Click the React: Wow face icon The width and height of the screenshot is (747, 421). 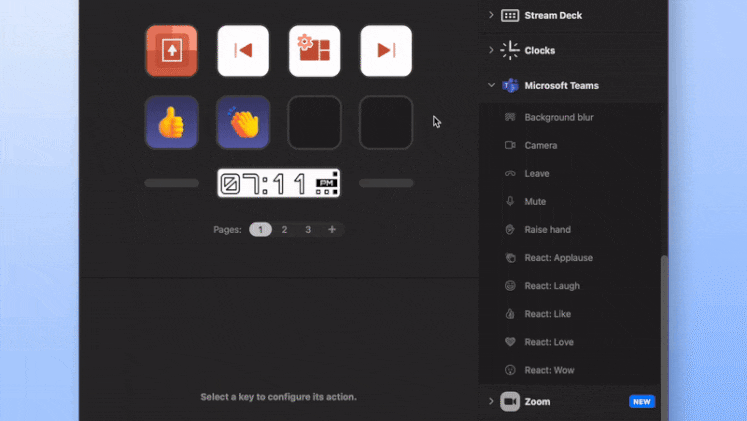pos(510,370)
